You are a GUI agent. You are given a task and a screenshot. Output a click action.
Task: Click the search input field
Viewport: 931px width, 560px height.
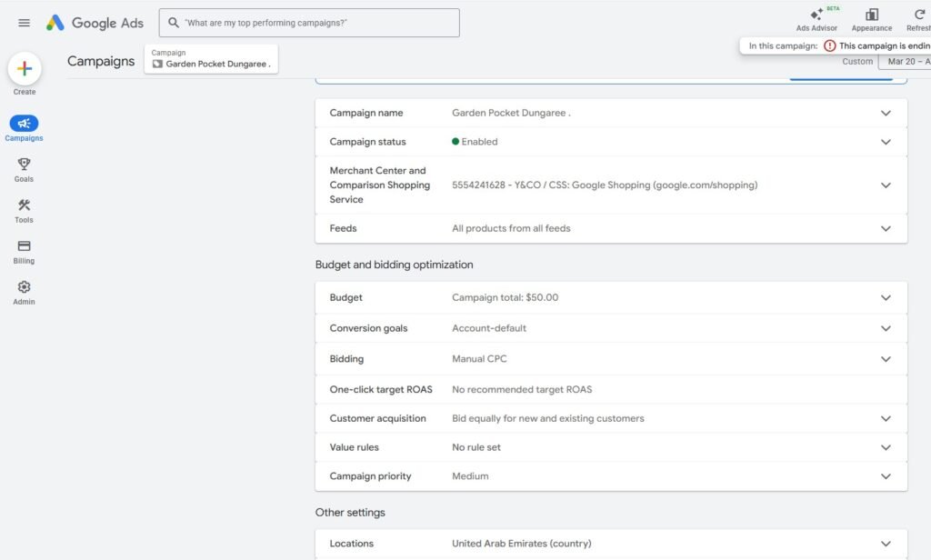[309, 23]
